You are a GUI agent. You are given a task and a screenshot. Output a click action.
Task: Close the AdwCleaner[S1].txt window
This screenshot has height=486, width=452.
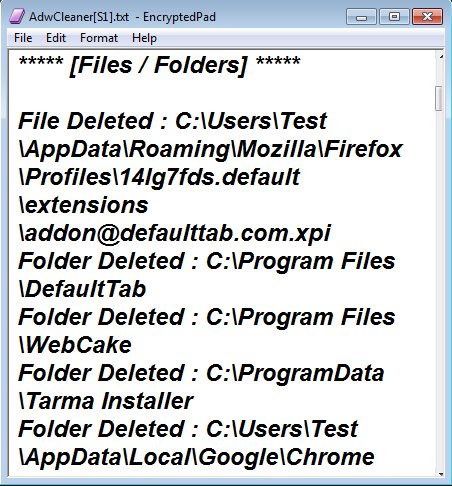(427, 17)
